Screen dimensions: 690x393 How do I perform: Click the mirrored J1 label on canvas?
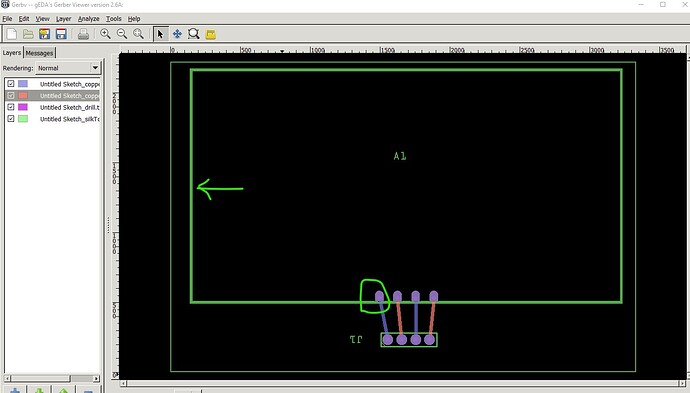coord(356,339)
